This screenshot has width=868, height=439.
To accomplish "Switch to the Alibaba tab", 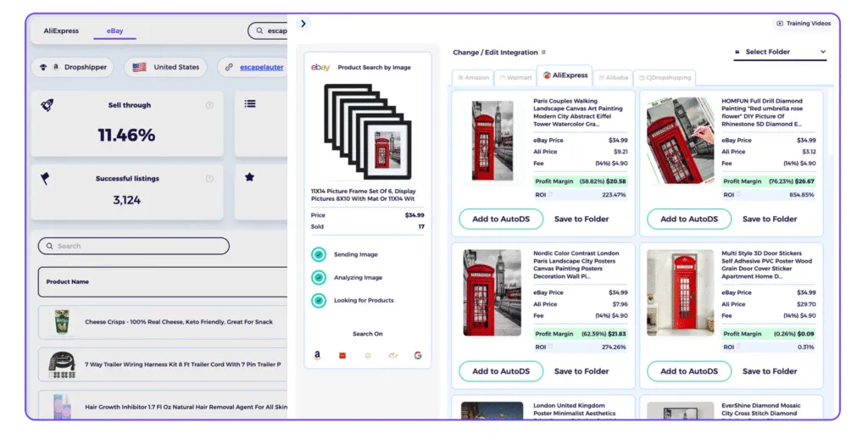I will pyautogui.click(x=613, y=77).
